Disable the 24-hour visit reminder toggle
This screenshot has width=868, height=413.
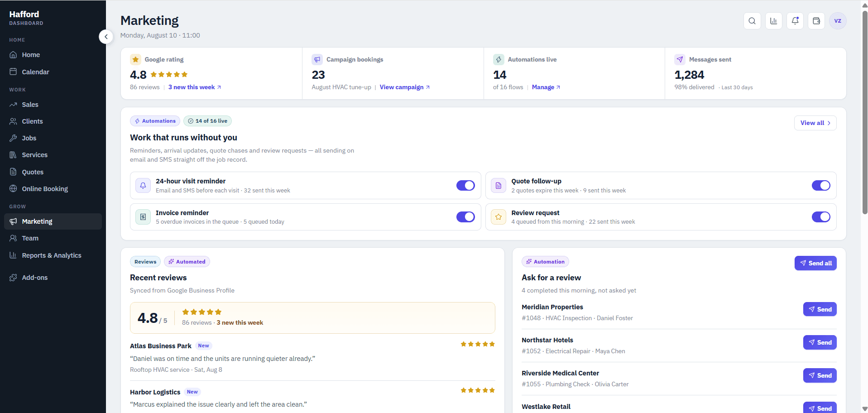tap(465, 186)
